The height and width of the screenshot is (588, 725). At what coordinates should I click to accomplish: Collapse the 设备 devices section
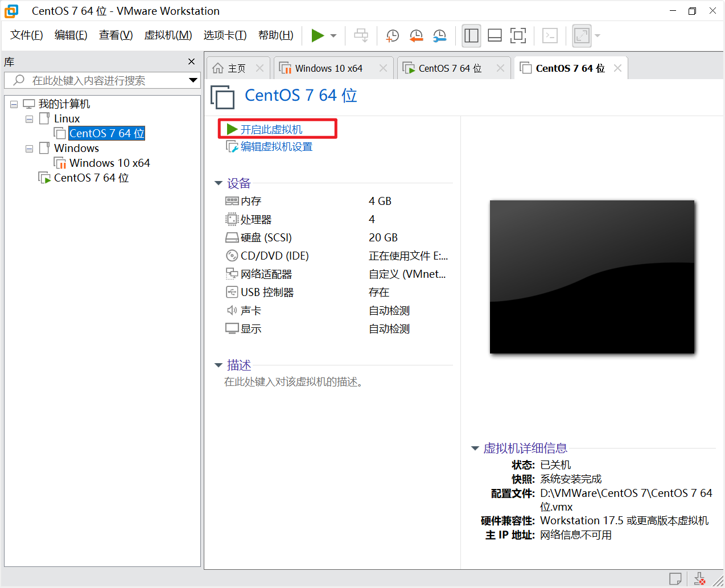(x=219, y=183)
